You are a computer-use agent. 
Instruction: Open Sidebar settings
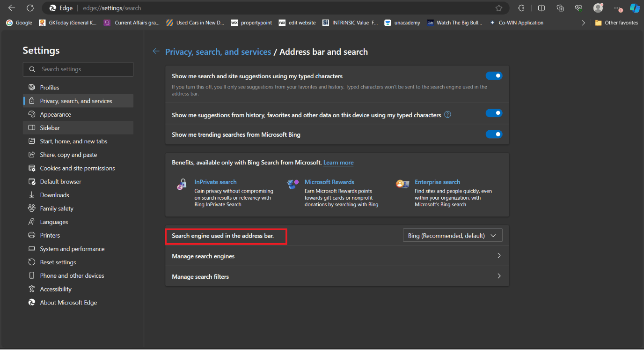(x=78, y=128)
